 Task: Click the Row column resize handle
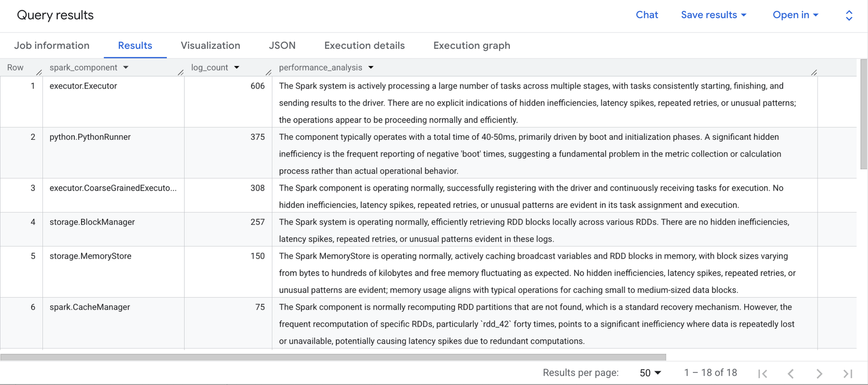(x=39, y=72)
